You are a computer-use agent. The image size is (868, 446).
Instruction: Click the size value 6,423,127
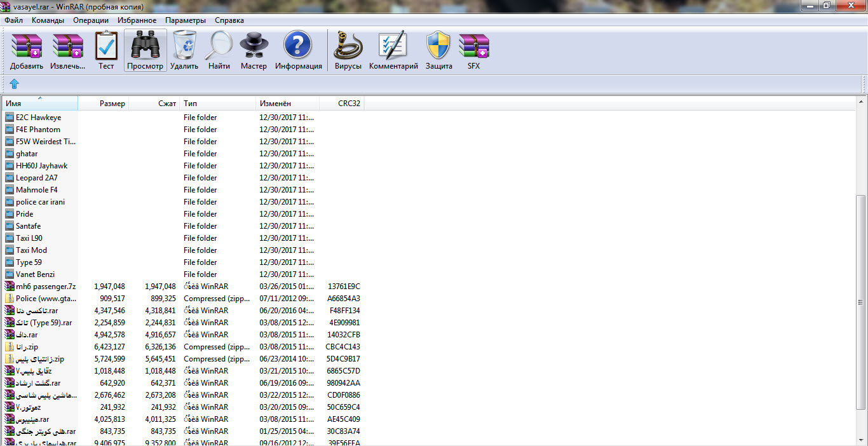click(x=109, y=347)
